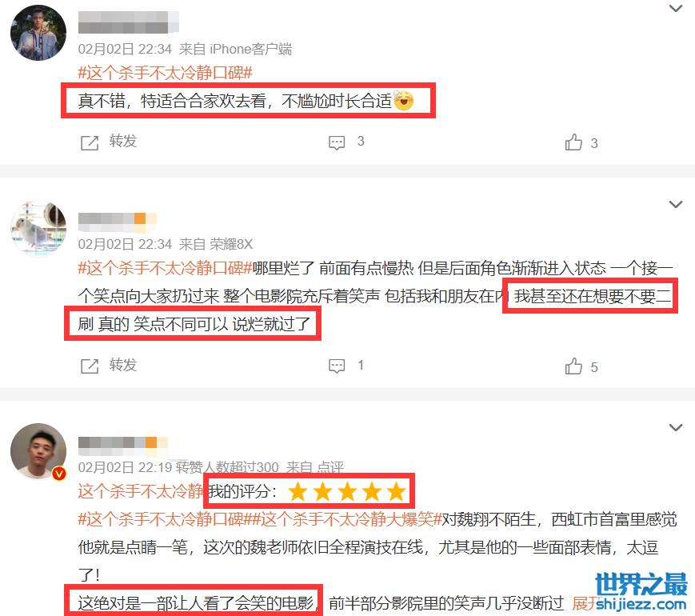Open hashtag 这个杀手不太冷静大爆笑 in third post
Screen dimensions: 695x616
point(349,519)
